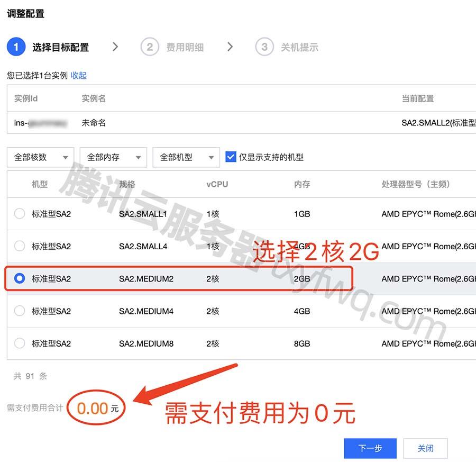Viewport: 476px width, 462px height.
Task: Click step 3 circle icon
Action: point(264,47)
